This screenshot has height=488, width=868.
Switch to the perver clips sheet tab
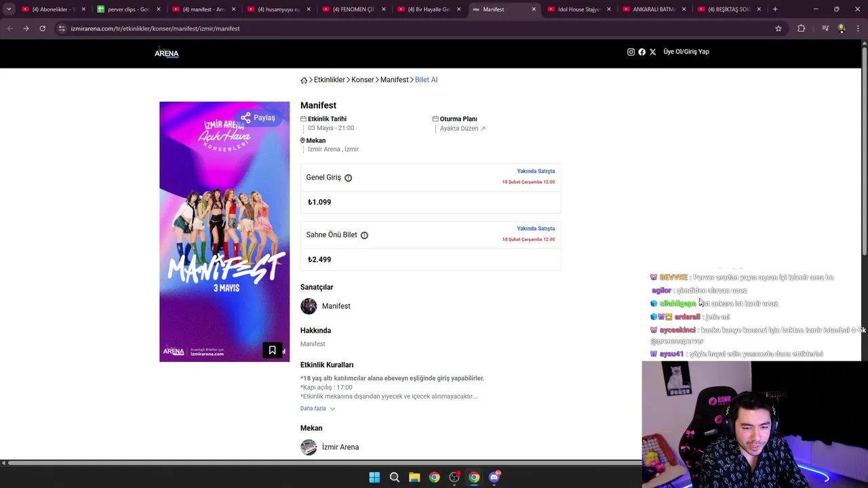pos(129,9)
